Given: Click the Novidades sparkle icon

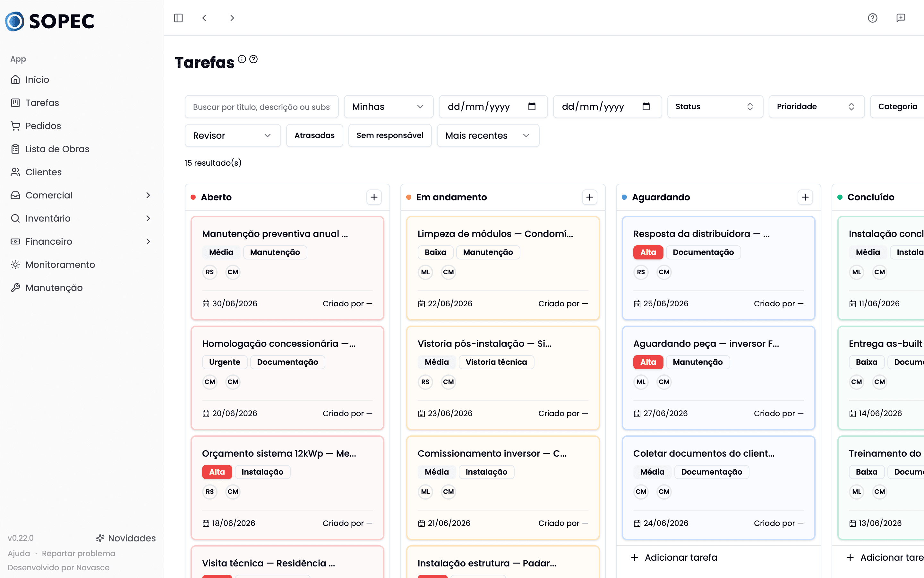Looking at the screenshot, I should pos(100,538).
